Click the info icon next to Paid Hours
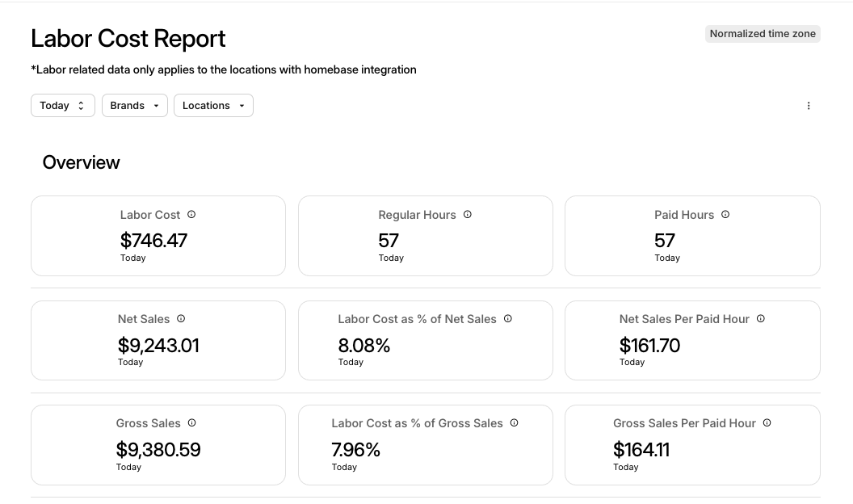 pos(725,215)
